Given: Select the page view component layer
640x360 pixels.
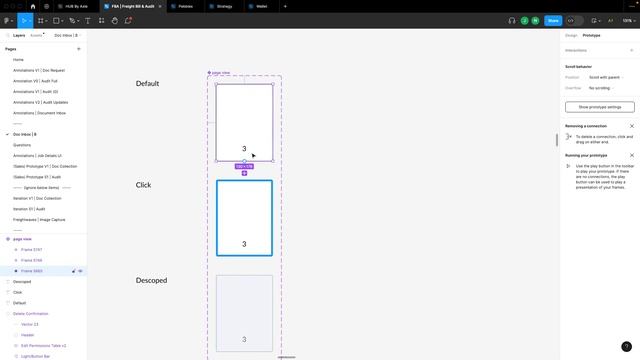Looking at the screenshot, I should (22, 239).
